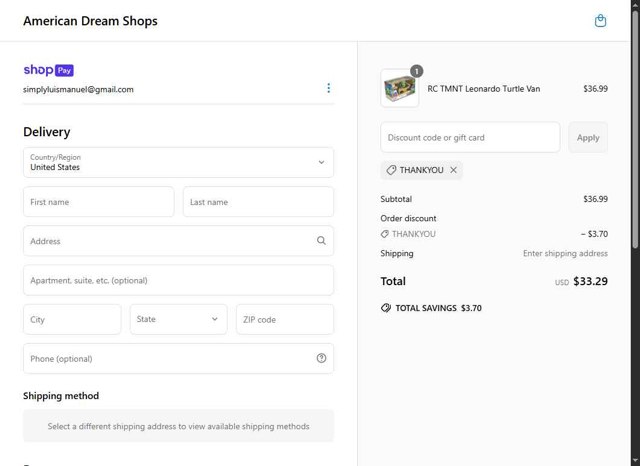Focus the City field
This screenshot has width=640, height=466.
(x=72, y=319)
